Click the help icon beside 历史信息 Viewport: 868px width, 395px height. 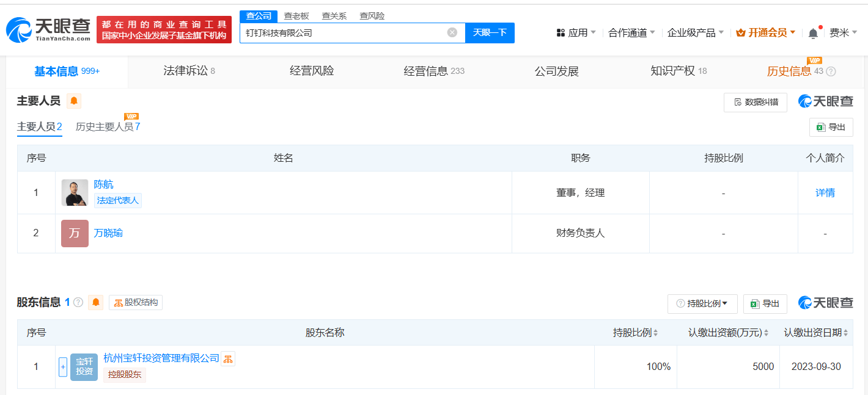point(831,71)
